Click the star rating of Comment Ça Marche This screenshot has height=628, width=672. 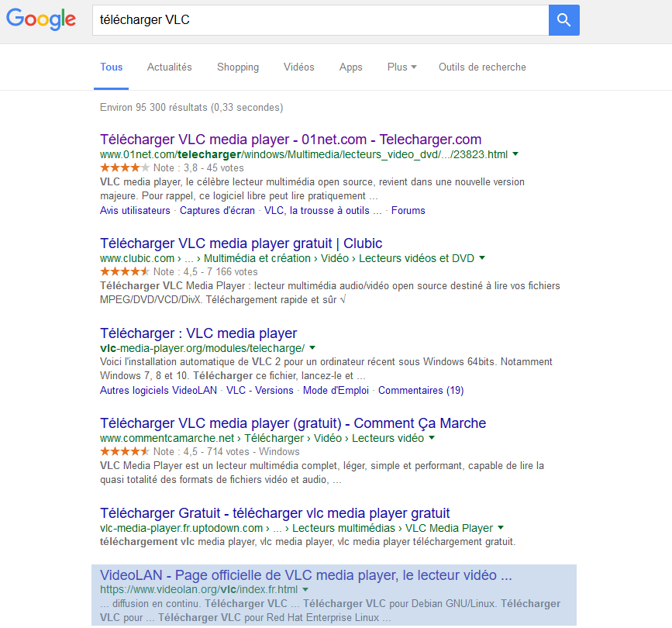click(125, 451)
